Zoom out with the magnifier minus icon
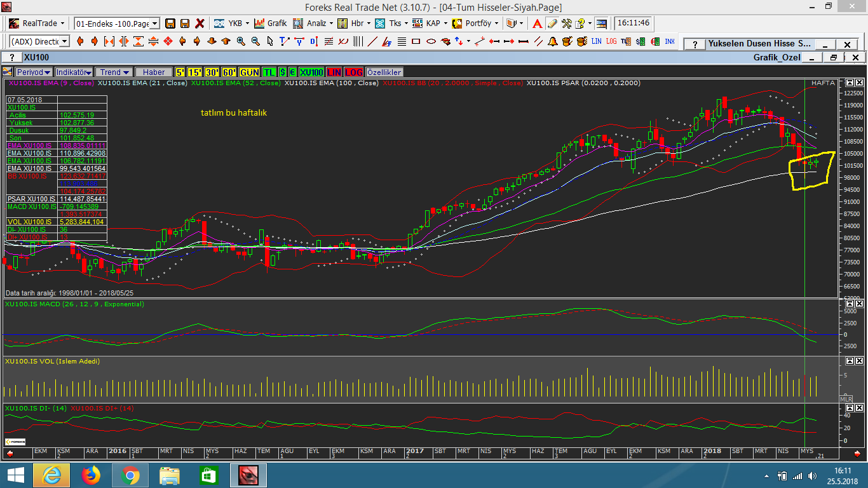 255,41
